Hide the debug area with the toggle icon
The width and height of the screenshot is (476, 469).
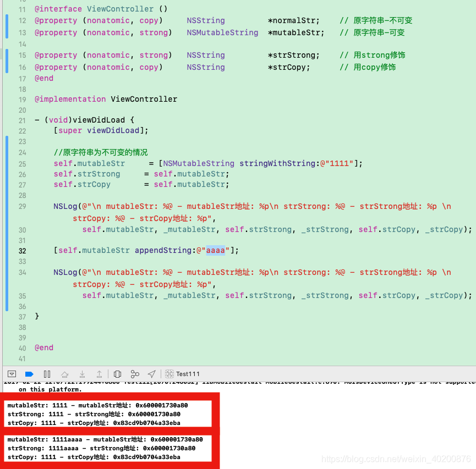(x=12, y=374)
